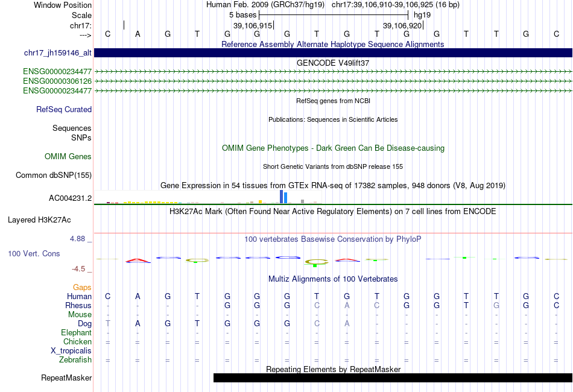Click the 5 bases scale bar label
The image size is (573, 392).
tap(242, 15)
